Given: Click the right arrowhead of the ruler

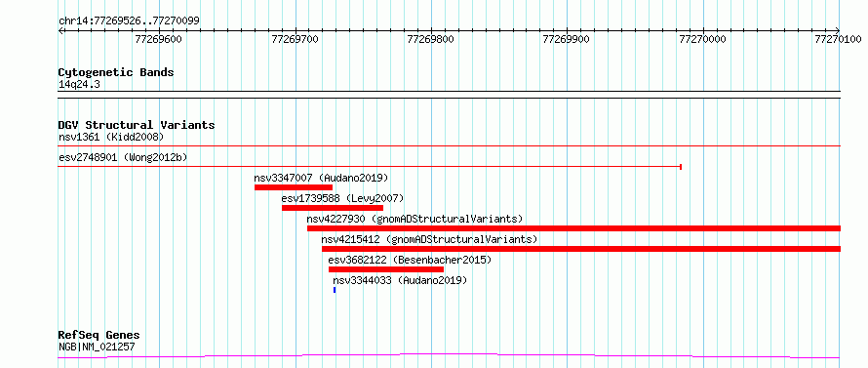Looking at the screenshot, I should tap(838, 31).
